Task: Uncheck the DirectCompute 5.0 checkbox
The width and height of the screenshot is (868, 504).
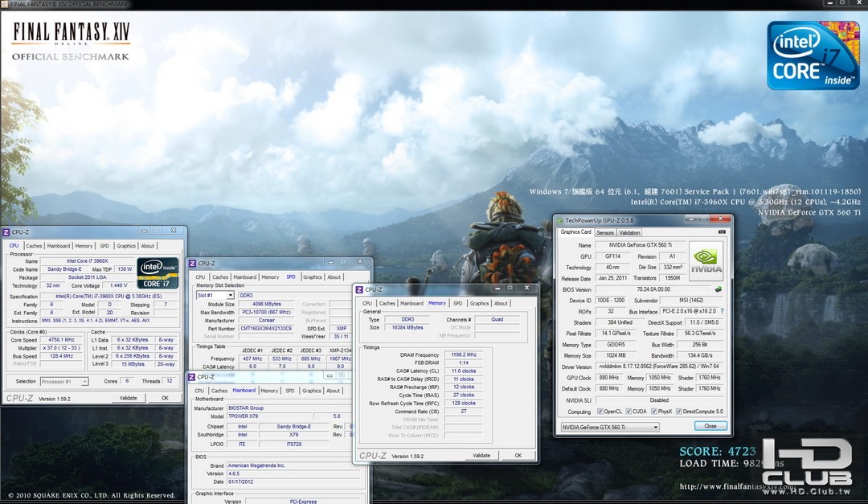Action: 680,412
